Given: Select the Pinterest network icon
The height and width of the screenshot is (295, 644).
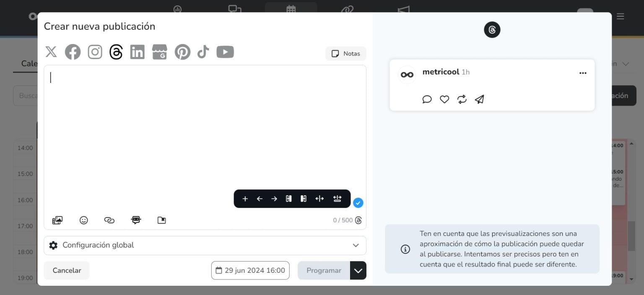Looking at the screenshot, I should 182,52.
